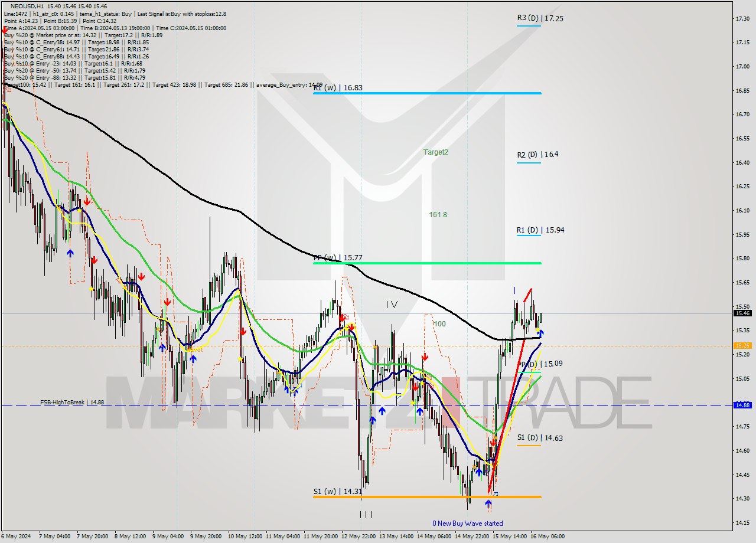This screenshot has width=756, height=543.
Task: Click the '16 May 06:00' time axis label
Action: pos(548,537)
